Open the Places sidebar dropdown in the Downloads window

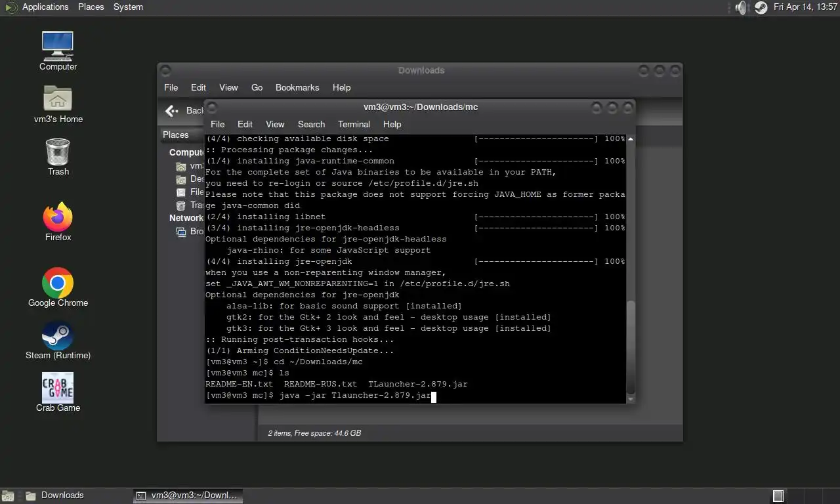coord(183,135)
